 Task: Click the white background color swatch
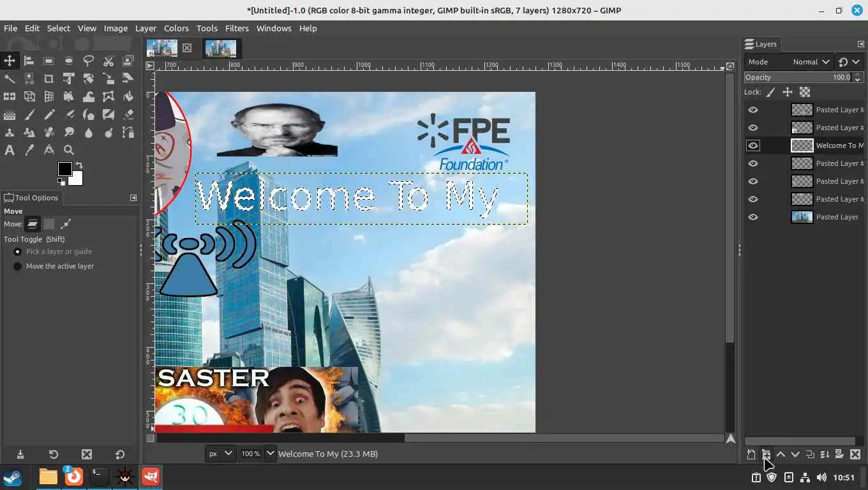point(78,181)
